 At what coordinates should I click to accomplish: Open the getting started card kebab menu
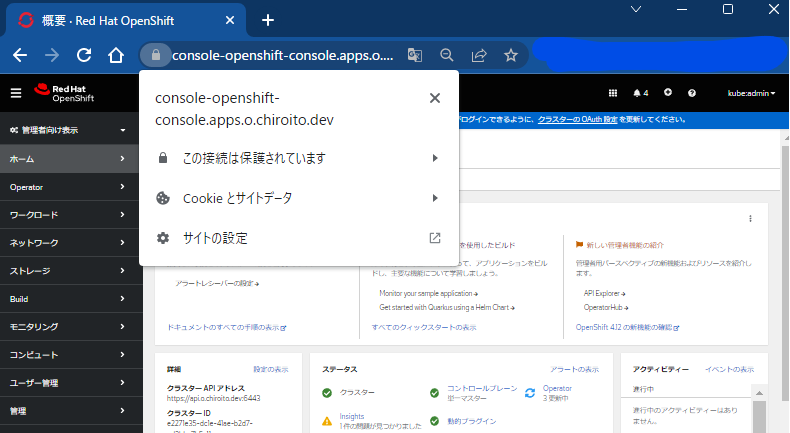coord(750,218)
